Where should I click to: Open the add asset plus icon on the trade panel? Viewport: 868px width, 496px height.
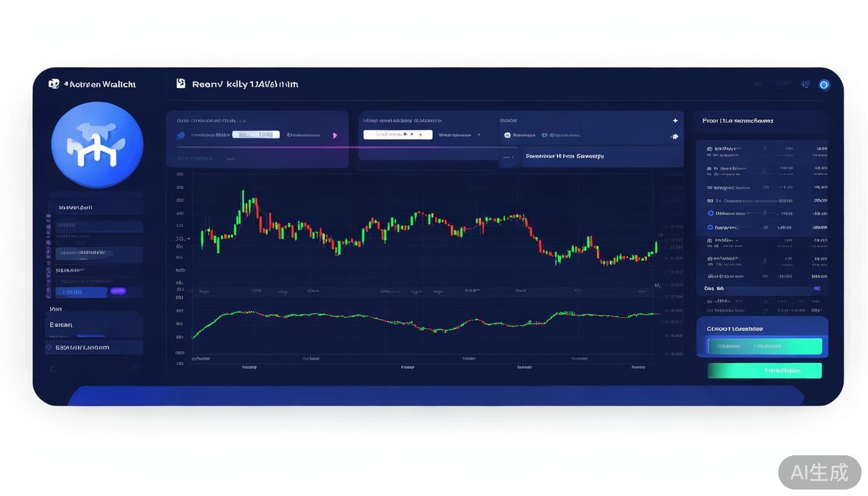coord(675,120)
